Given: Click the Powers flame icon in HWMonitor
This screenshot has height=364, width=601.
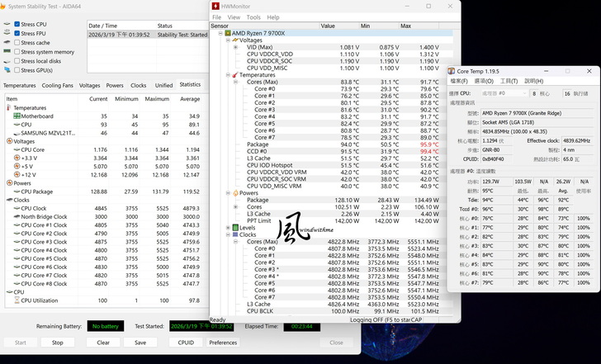Looking at the screenshot, I should (234, 193).
